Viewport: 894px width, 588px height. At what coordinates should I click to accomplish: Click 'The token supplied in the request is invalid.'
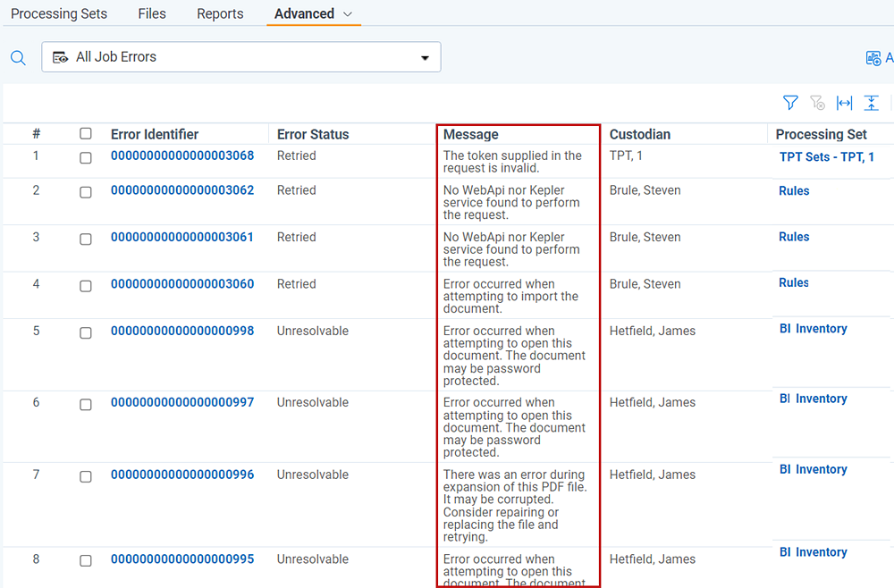512,162
